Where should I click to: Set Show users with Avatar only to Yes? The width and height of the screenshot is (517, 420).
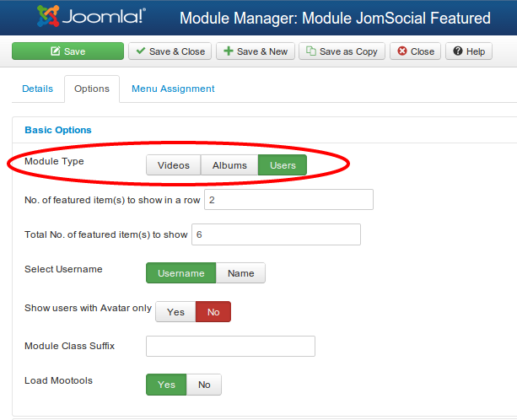175,311
